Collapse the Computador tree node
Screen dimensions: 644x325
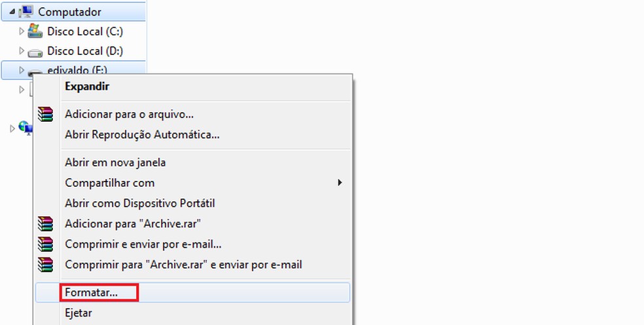(12, 12)
